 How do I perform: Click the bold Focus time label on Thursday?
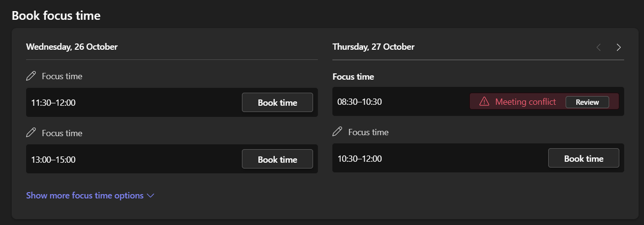[x=353, y=76]
